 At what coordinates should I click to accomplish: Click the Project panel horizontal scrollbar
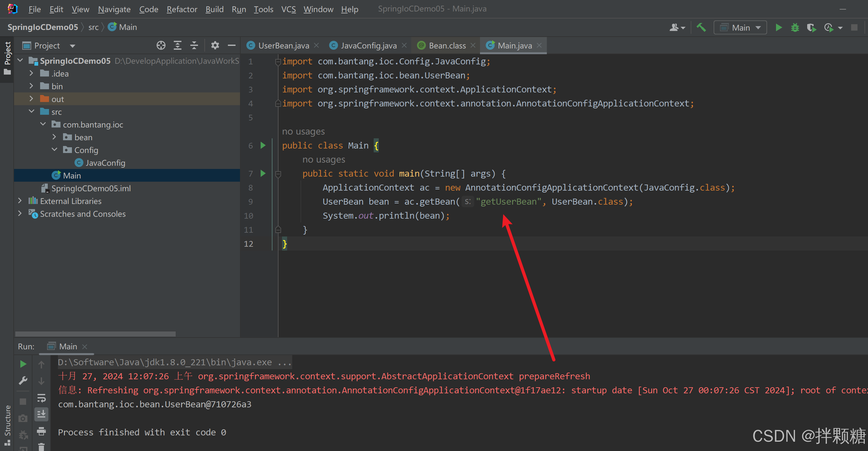(x=95, y=334)
